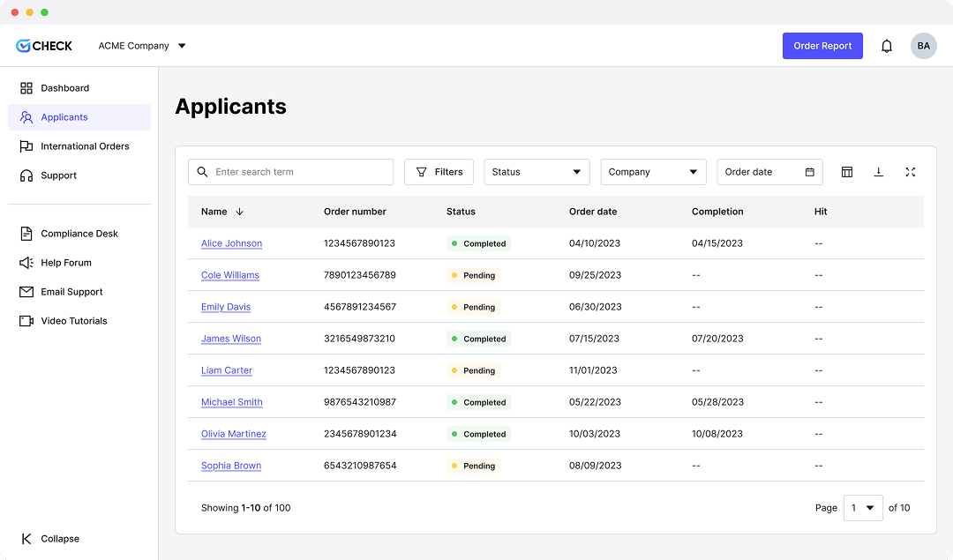Go to Dashboard in sidebar
Screen dimensions: 953x560
[x=64, y=88]
